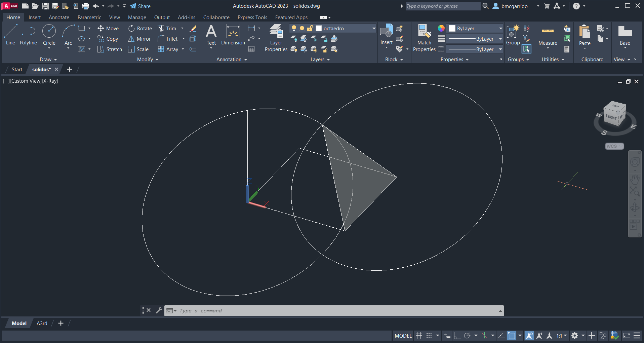Screen dimensions: 644x343
Task: Click the Share button in title bar
Action: coord(140,6)
